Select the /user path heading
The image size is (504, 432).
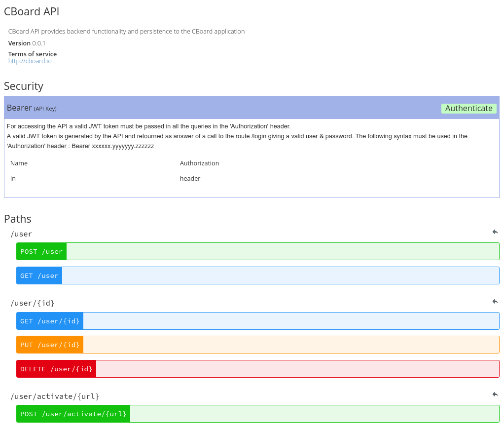21,234
